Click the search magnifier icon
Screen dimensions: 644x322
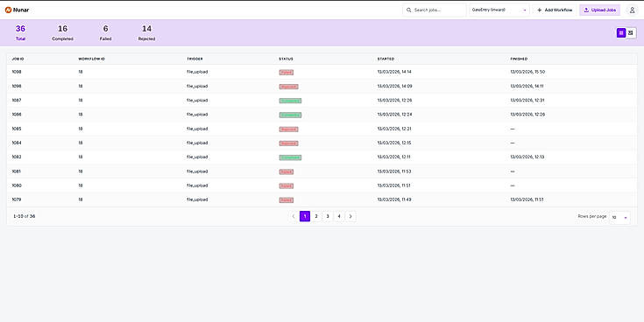[x=408, y=10]
